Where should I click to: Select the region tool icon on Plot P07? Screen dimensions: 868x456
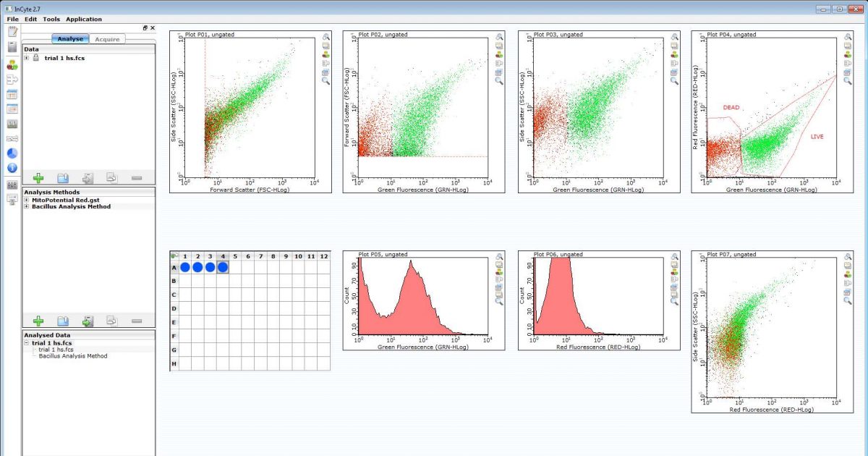848,258
